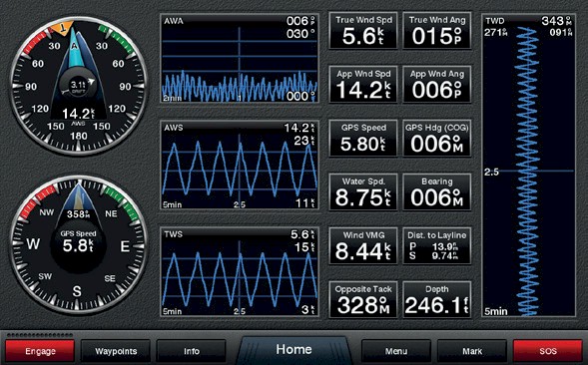The image size is (588, 365).
Task: Tap the 2.5 midpoint label on TWD graph
Action: (x=491, y=172)
